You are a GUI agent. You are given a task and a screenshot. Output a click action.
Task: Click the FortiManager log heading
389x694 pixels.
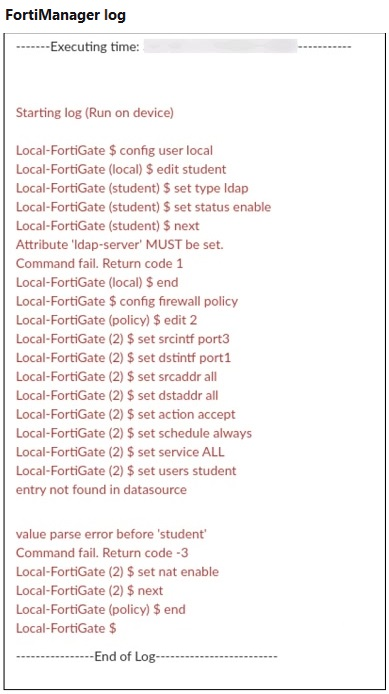65,15
